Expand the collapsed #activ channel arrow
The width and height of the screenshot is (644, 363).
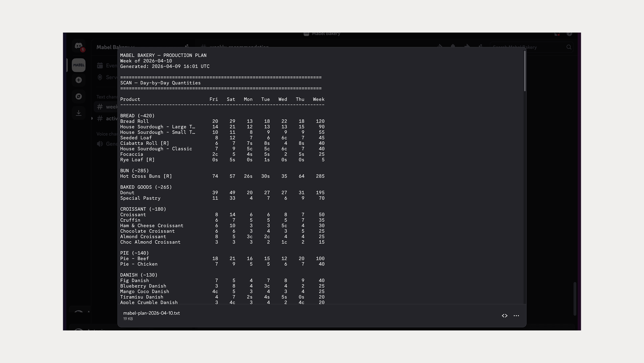[x=92, y=119]
